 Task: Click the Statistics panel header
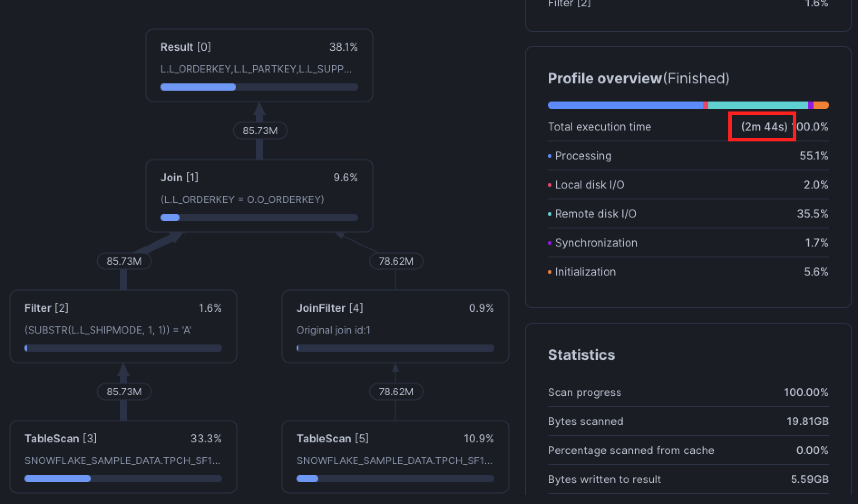pyautogui.click(x=581, y=355)
